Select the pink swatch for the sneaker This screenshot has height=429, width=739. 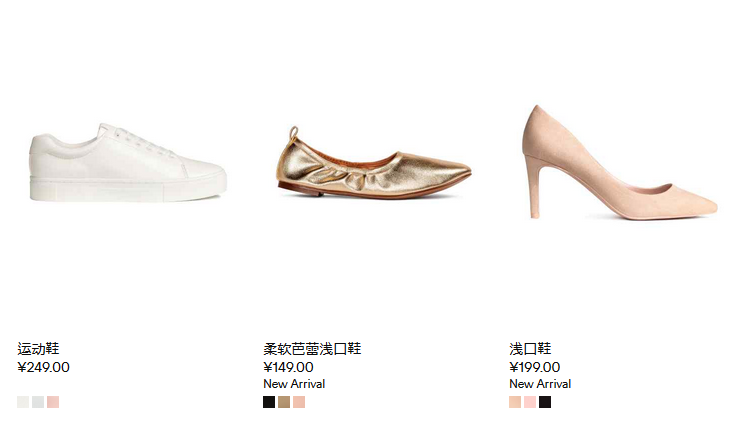[53, 402]
